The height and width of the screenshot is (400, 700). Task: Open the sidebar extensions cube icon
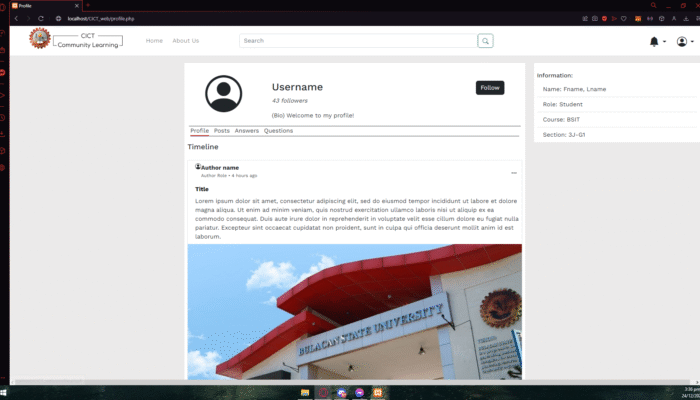(3, 151)
